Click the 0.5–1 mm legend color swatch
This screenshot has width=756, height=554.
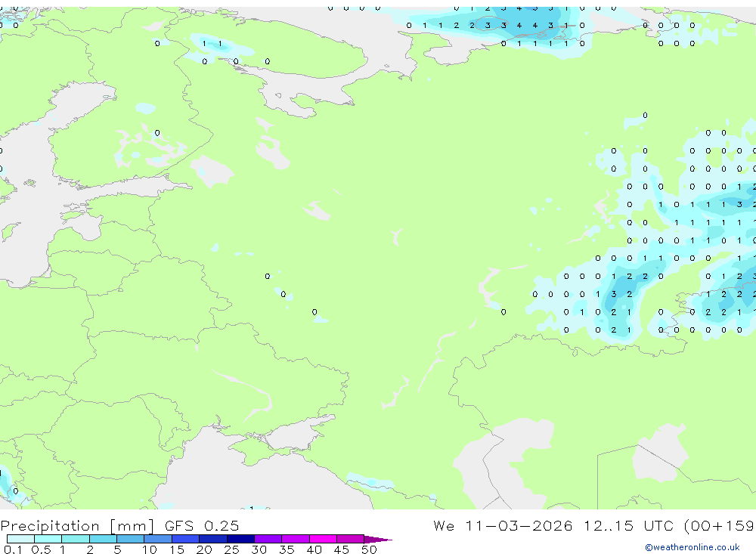(x=48, y=539)
